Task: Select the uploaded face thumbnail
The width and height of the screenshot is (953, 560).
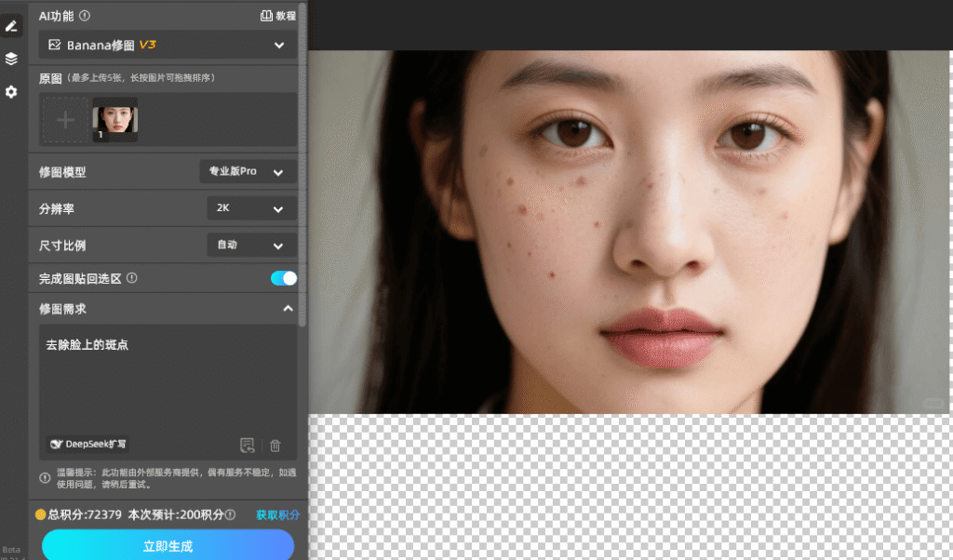Action: point(115,119)
